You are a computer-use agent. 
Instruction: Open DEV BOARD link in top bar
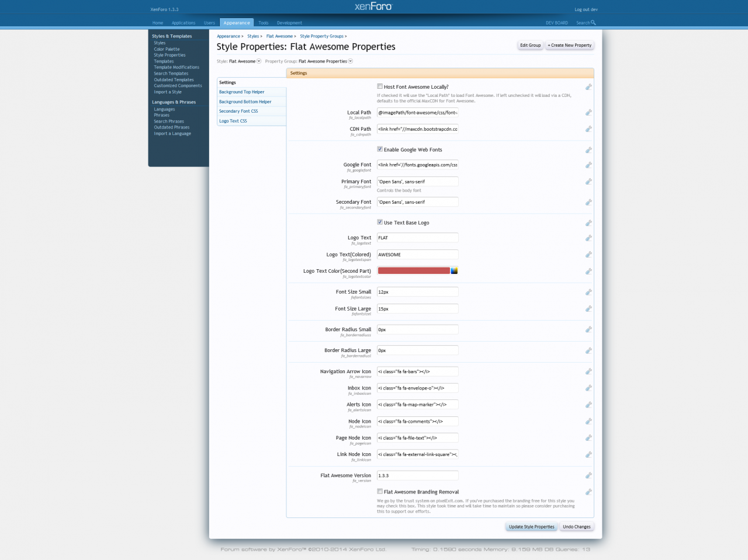(x=557, y=23)
